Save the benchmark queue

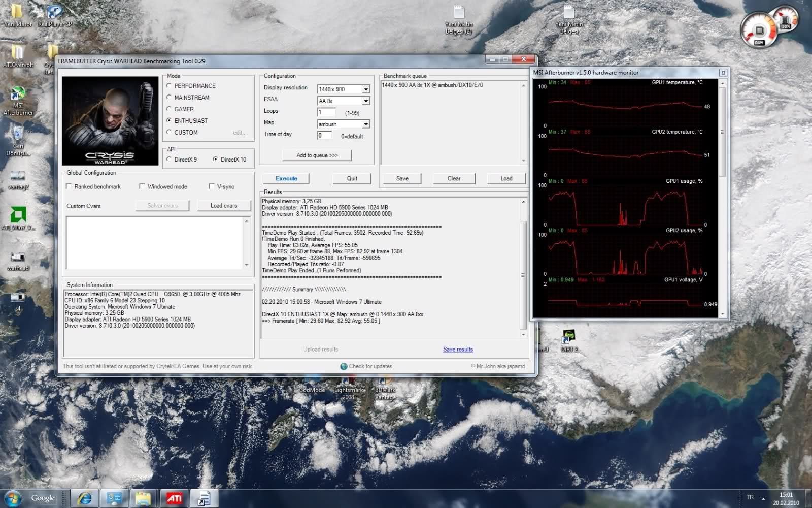pyautogui.click(x=402, y=178)
